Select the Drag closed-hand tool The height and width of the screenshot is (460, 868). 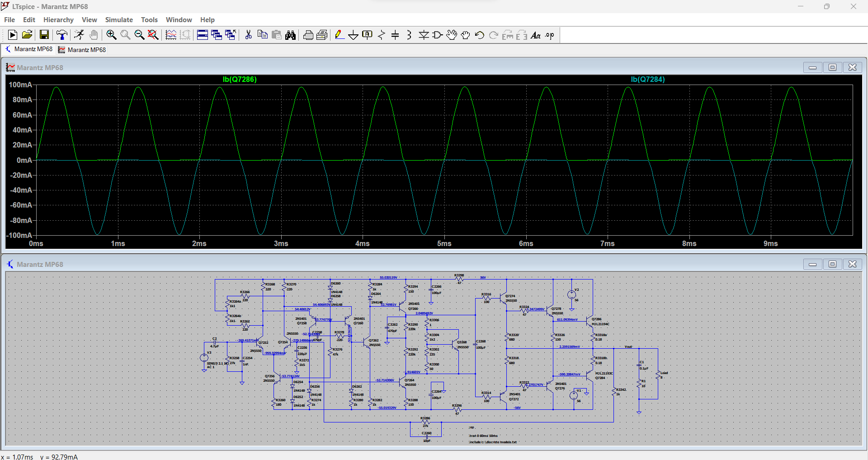pos(466,35)
